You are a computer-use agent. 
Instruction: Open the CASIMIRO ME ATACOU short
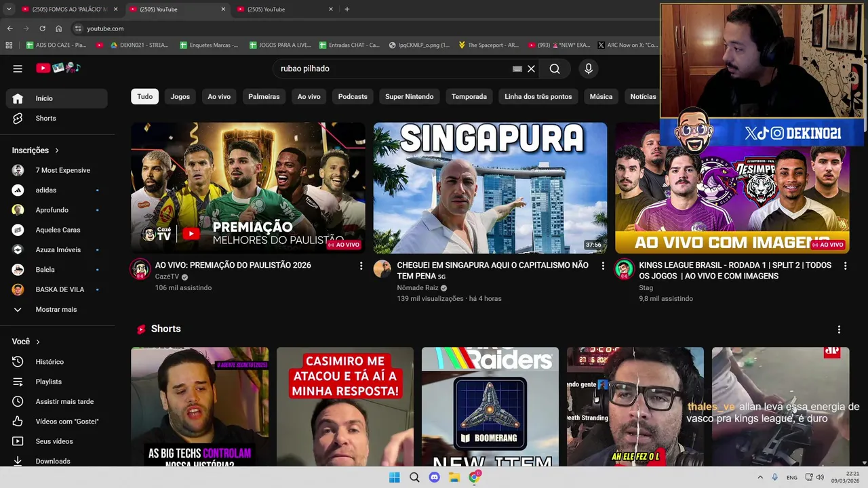click(x=344, y=407)
